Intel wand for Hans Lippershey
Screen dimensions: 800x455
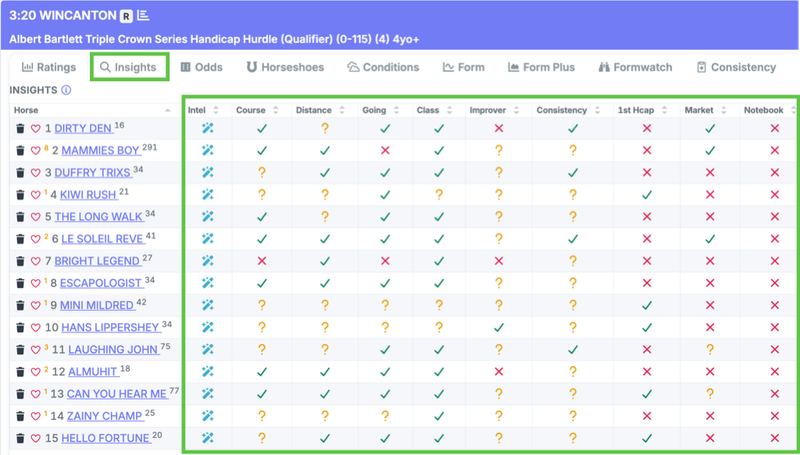208,327
